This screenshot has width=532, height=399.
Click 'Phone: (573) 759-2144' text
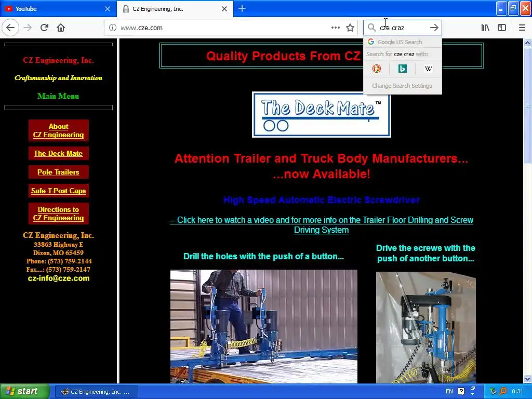click(x=59, y=261)
